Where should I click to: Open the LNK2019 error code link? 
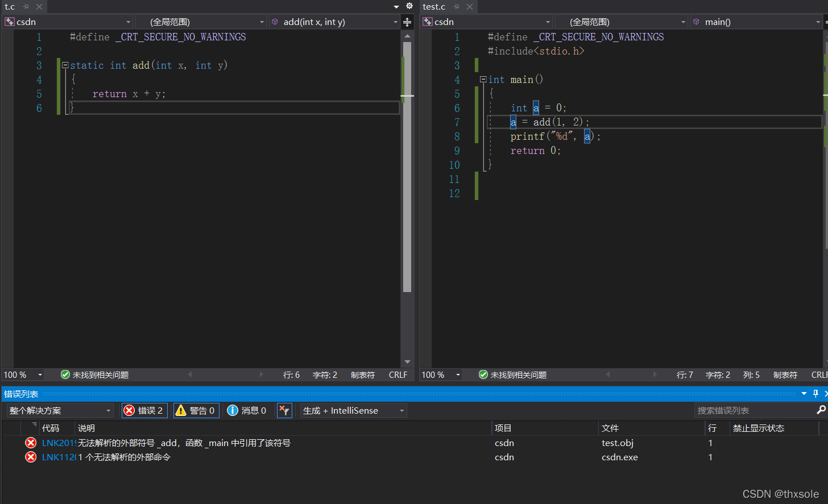point(59,443)
